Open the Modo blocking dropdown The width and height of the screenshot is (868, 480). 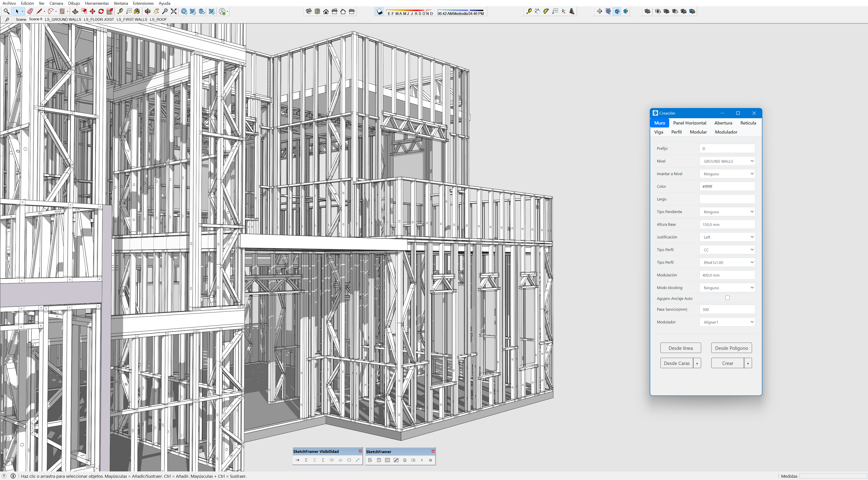[x=727, y=288]
